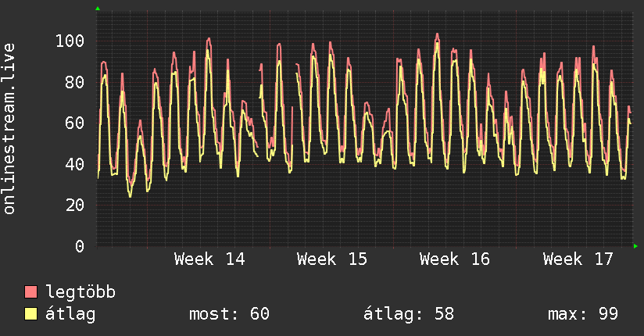Click the átlag legend label beside yellow swatch
644x336 pixels.
70,314
